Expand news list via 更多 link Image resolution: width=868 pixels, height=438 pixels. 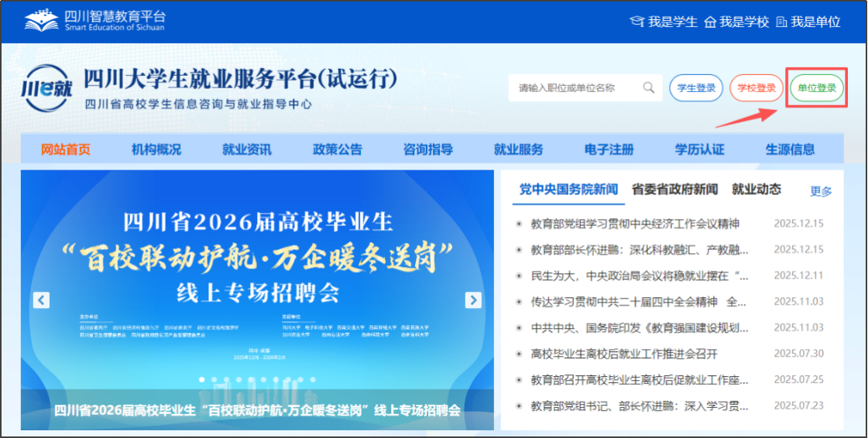[x=821, y=191]
